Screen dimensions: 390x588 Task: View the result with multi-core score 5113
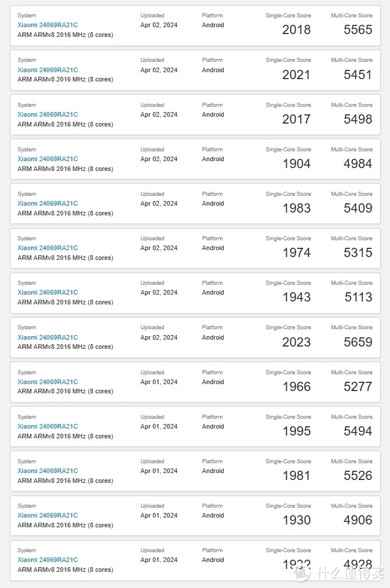pos(47,292)
